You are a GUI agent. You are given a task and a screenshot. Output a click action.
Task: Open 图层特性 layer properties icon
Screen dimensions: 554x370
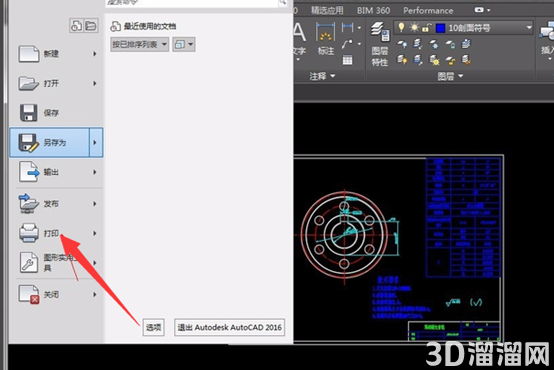click(380, 44)
